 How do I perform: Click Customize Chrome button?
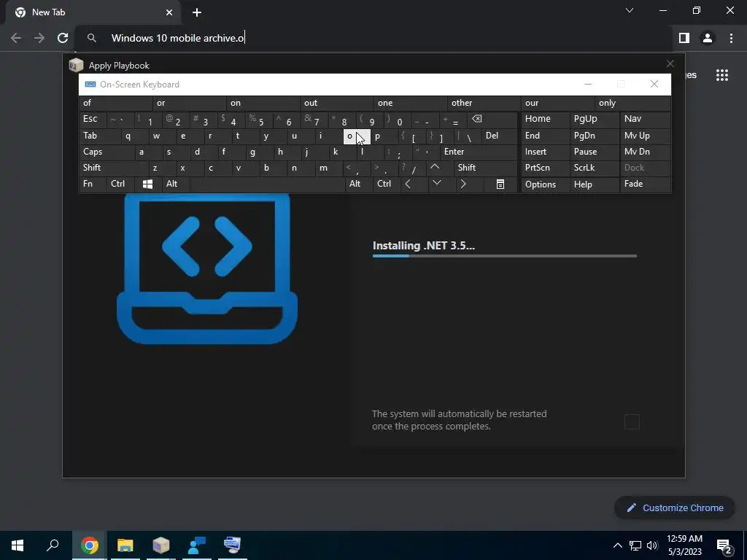(675, 507)
